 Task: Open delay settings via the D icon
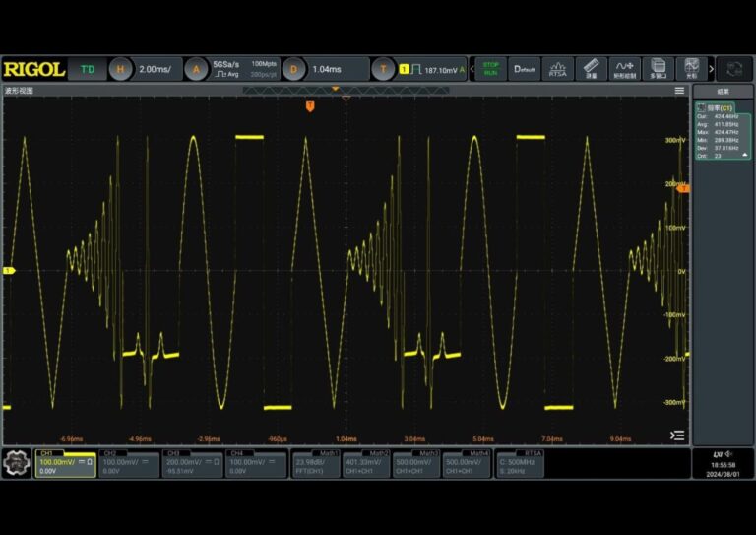click(x=293, y=70)
